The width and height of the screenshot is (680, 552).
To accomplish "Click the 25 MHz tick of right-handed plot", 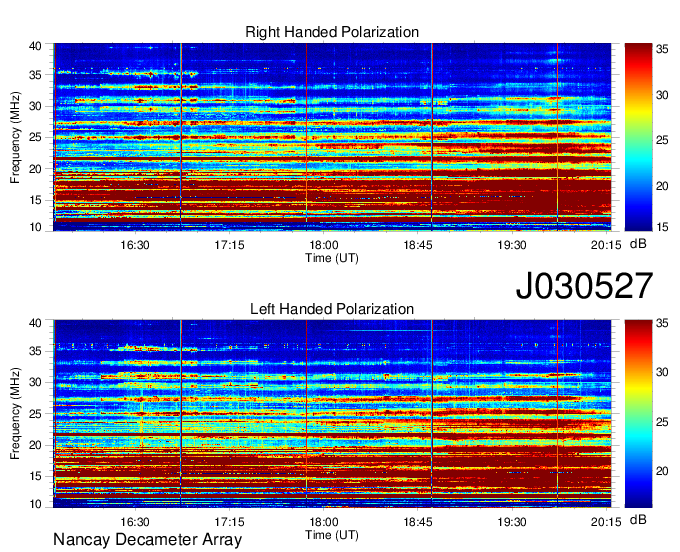I will [35, 137].
